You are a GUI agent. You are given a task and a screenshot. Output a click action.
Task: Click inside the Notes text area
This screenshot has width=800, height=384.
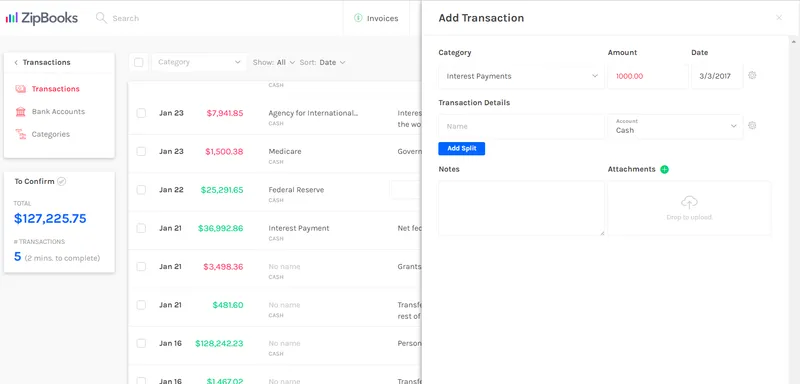521,208
